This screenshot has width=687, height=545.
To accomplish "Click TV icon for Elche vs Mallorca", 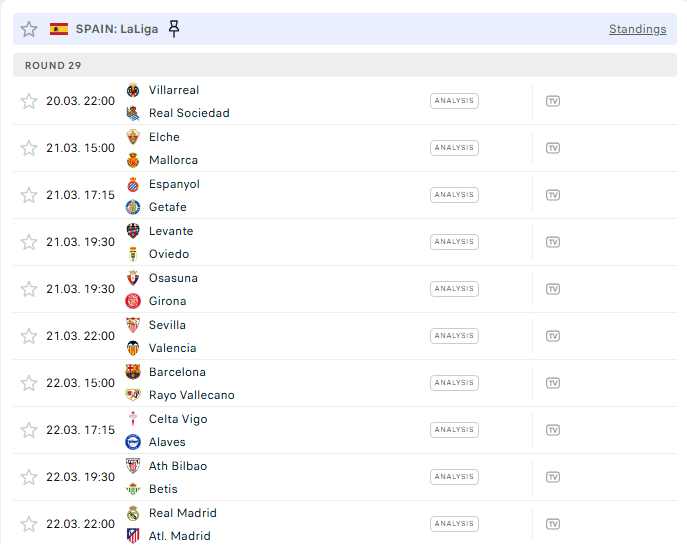I will [x=552, y=148].
